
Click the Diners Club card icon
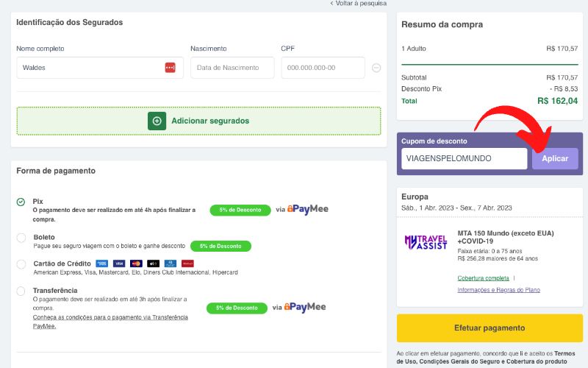171,263
